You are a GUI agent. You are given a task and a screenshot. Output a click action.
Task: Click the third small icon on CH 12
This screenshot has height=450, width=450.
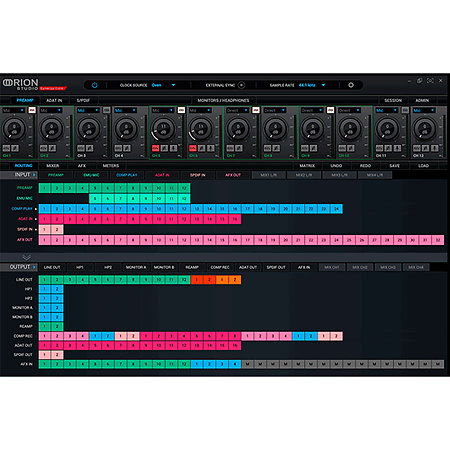435,148
